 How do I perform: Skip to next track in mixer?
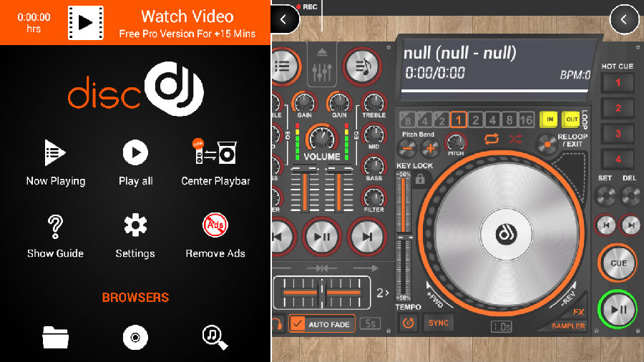[x=367, y=237]
